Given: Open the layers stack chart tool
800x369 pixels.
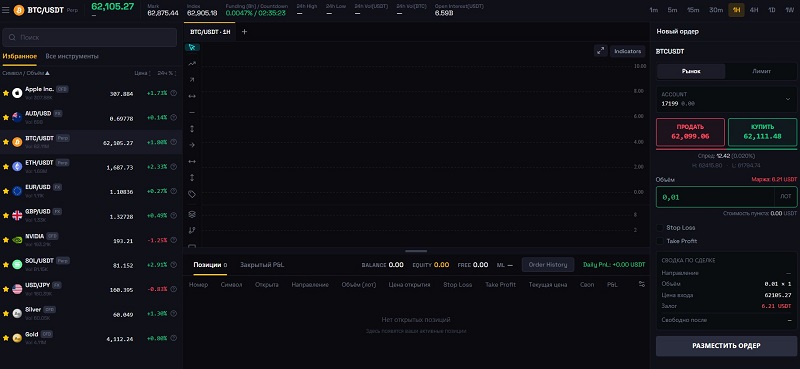Looking at the screenshot, I should pyautogui.click(x=192, y=214).
